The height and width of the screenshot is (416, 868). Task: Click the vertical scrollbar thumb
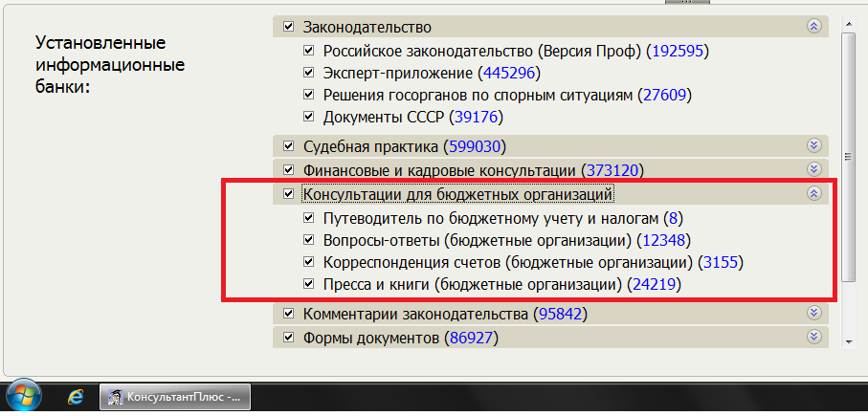(x=848, y=156)
